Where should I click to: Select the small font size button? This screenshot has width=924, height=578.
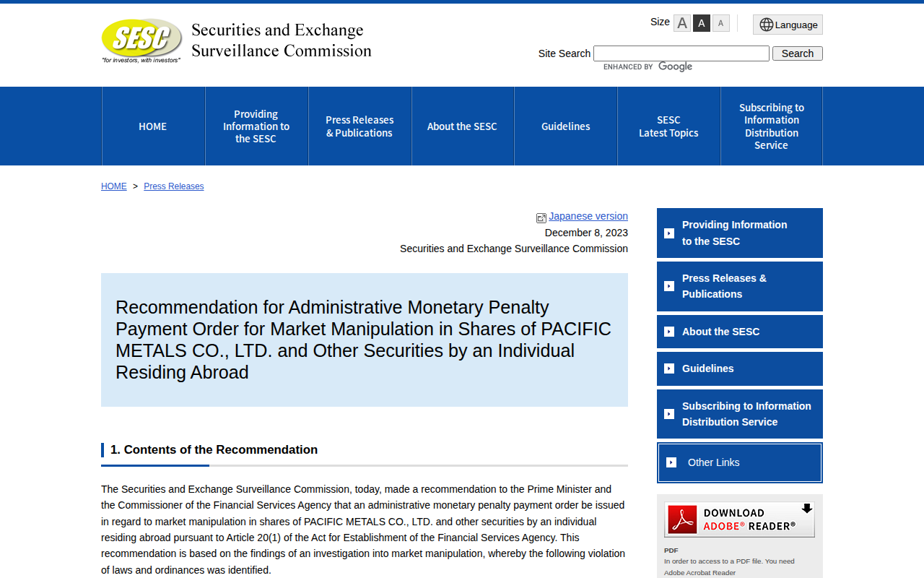[720, 23]
